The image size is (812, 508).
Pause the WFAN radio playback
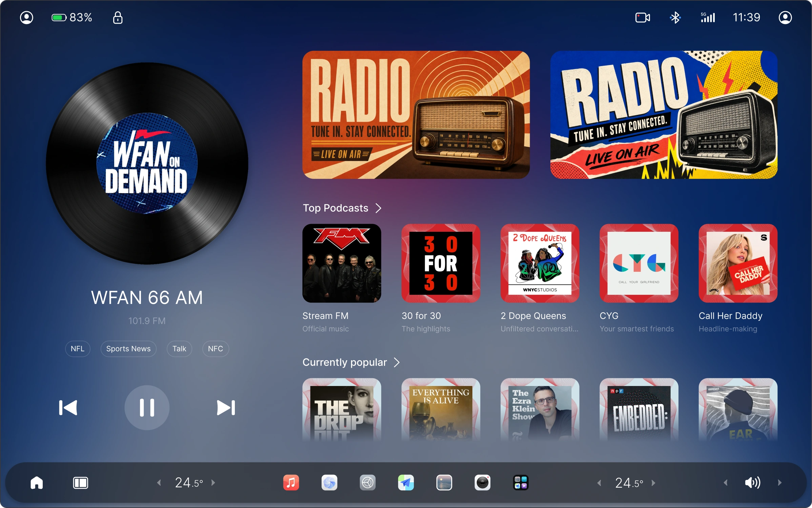click(x=147, y=407)
